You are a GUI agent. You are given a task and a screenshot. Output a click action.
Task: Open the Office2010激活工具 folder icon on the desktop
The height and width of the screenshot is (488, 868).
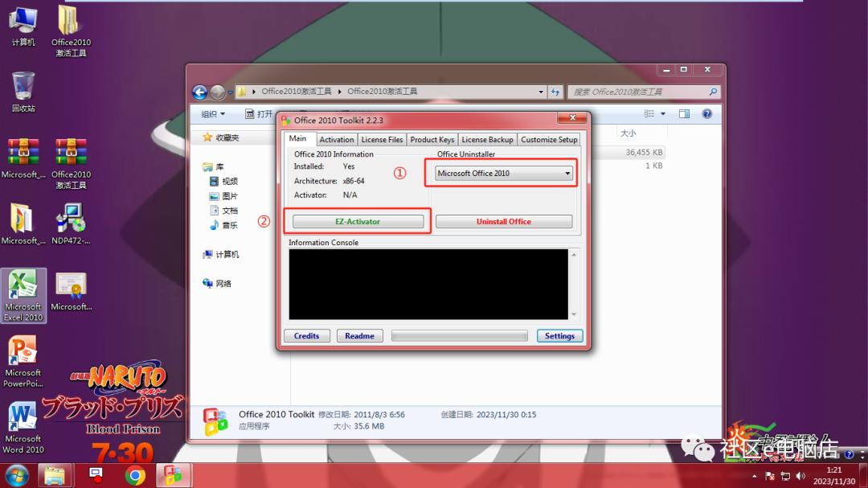[71, 31]
